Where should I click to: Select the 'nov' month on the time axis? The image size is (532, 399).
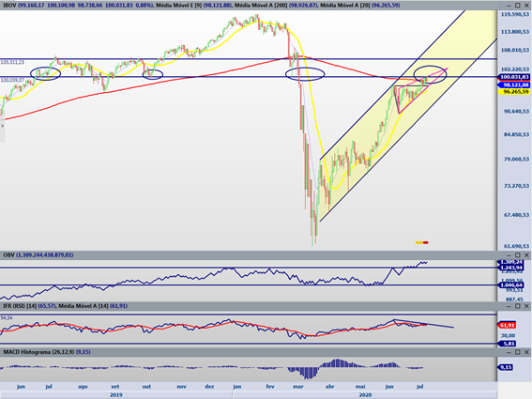(x=181, y=387)
